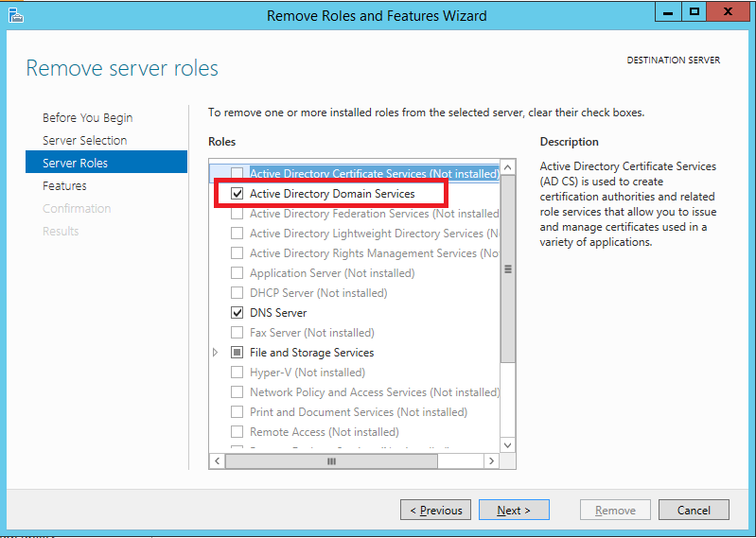The image size is (756, 538).
Task: Click the AD Lightweight Directory Services checkbox
Action: pyautogui.click(x=237, y=234)
